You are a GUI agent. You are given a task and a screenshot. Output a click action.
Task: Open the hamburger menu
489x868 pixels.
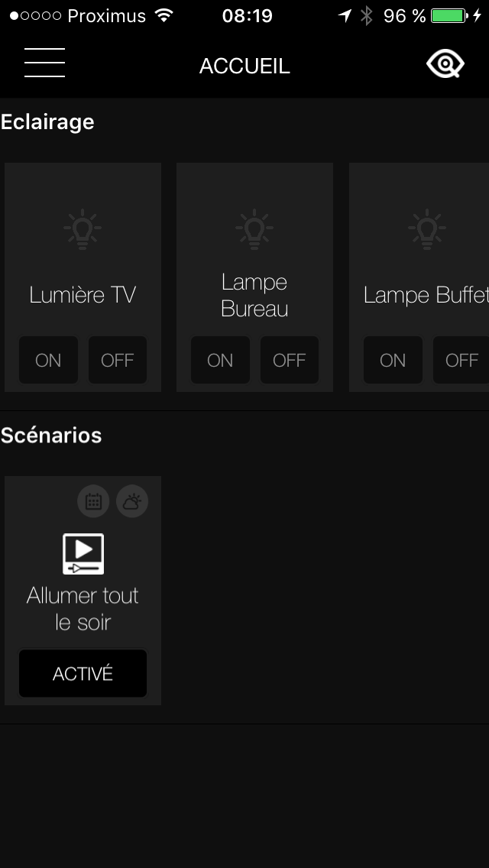coord(44,63)
